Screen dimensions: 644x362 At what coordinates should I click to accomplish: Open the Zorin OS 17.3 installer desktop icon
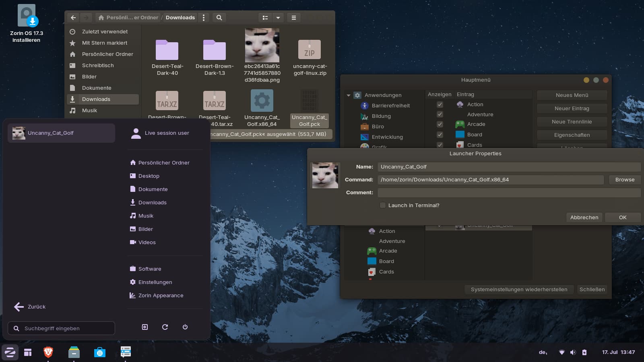pos(27,23)
